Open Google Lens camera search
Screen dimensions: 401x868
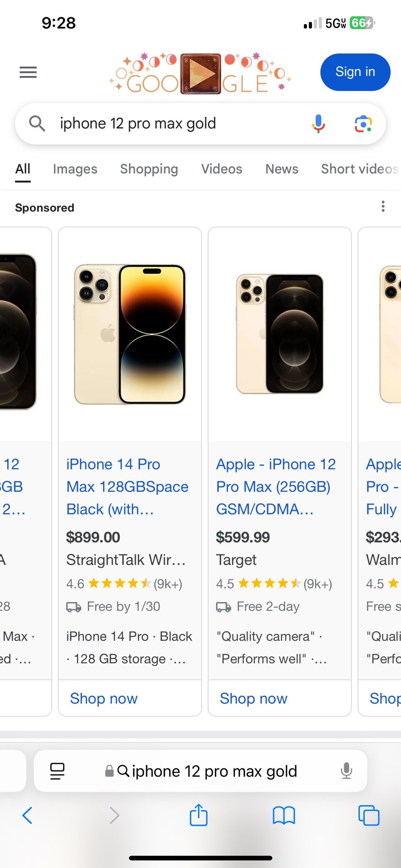tap(363, 123)
